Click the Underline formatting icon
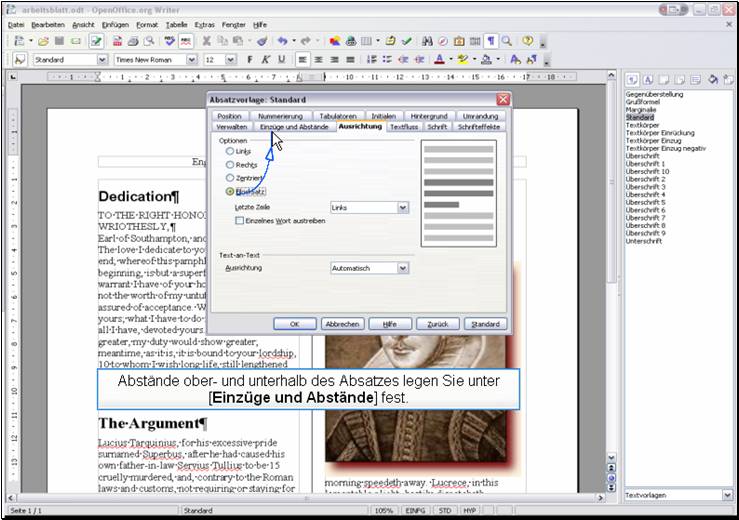 point(281,60)
